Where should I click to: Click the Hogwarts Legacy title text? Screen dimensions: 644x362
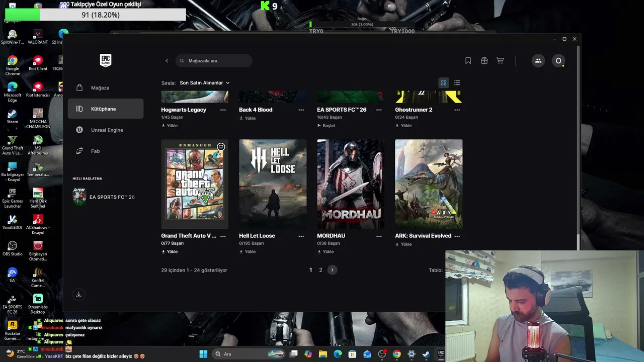pos(184,110)
